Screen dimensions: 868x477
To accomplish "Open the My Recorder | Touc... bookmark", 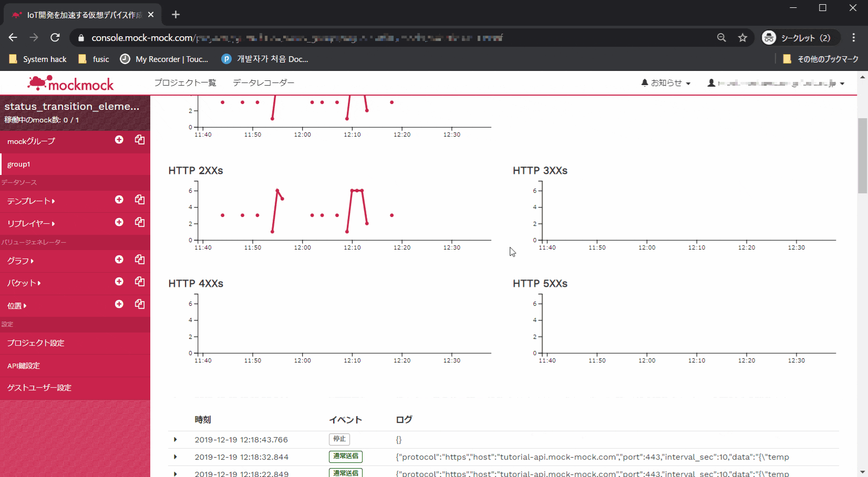I will point(164,59).
